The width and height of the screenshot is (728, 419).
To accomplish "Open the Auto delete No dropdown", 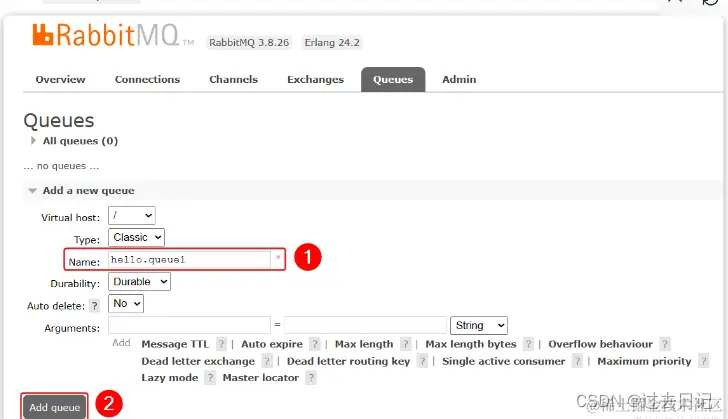I will coord(126,303).
